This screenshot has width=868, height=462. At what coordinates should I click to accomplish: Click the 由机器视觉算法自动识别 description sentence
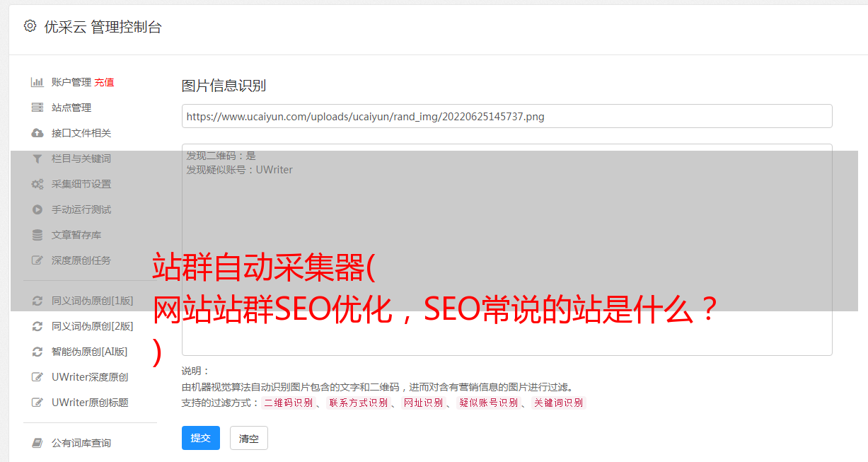(377, 387)
